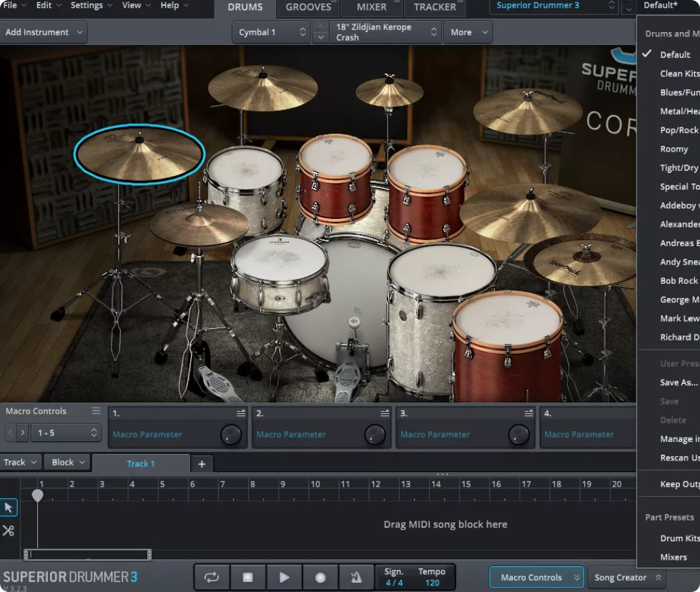This screenshot has width=700, height=592.
Task: Open macro 1 settings menu icon
Action: coord(241,413)
